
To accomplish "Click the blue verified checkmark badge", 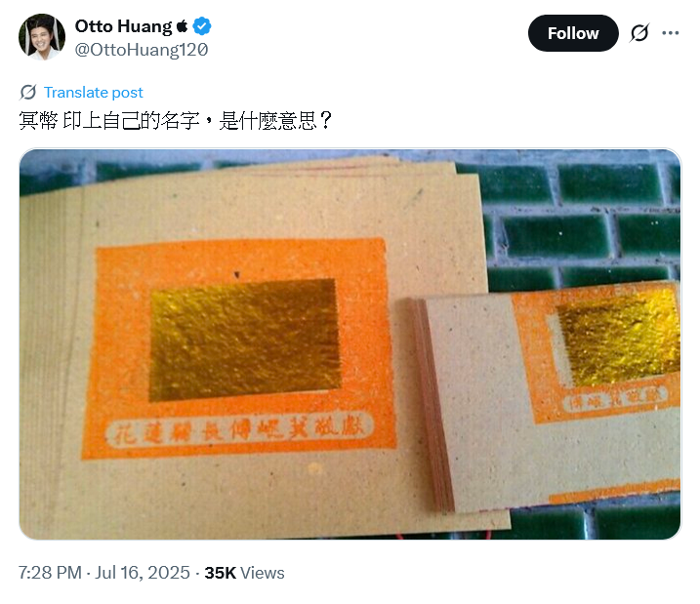I will tap(202, 26).
